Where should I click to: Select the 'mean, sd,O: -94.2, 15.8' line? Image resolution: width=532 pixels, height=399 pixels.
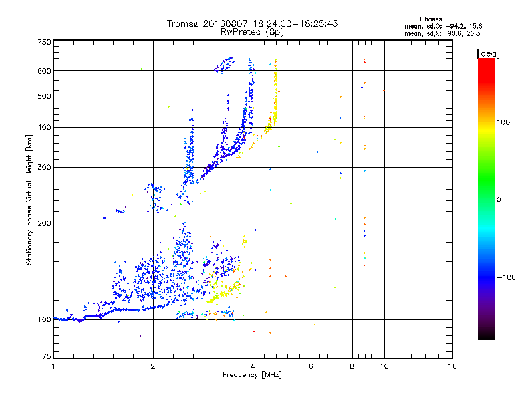pyautogui.click(x=443, y=26)
